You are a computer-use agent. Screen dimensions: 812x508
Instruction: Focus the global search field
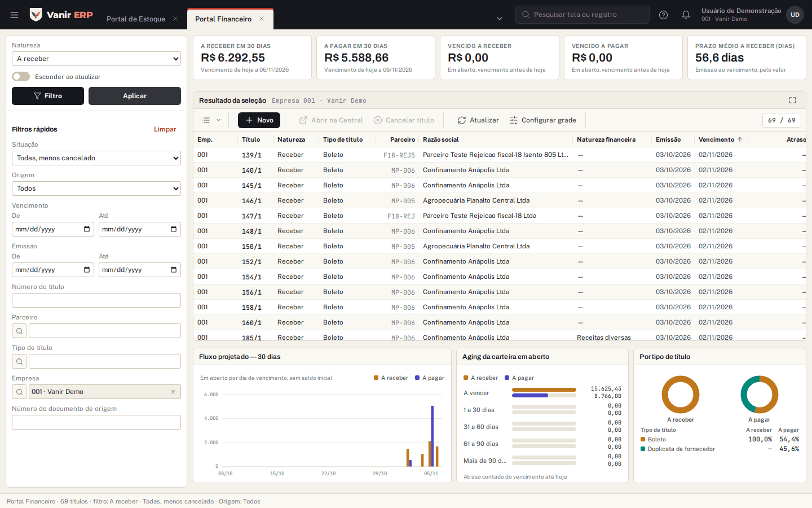tap(582, 15)
